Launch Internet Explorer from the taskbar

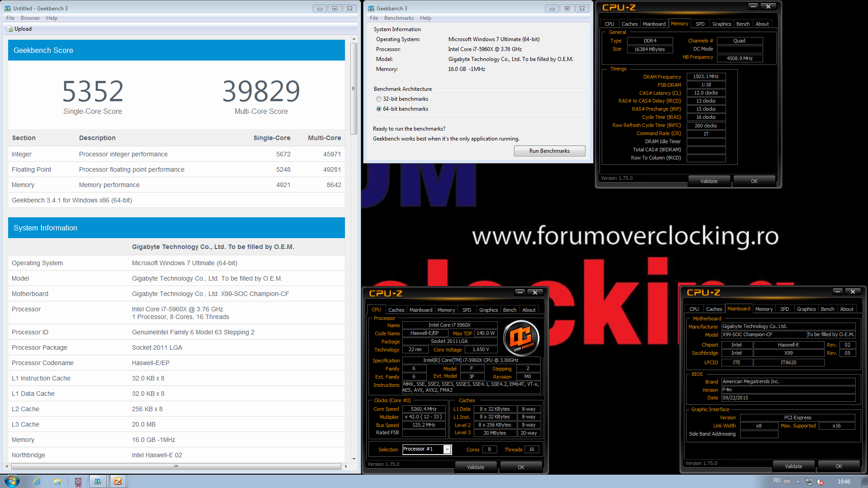37,481
